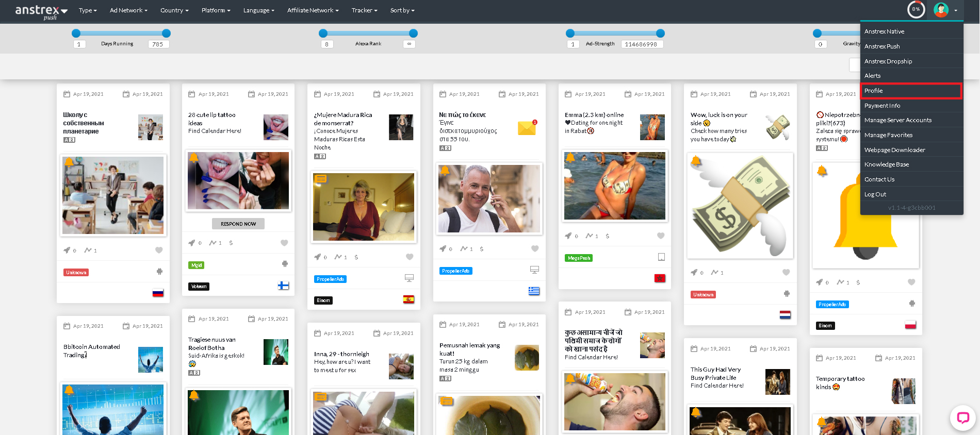Click the Ad-Strength left slider handle

[570, 34]
